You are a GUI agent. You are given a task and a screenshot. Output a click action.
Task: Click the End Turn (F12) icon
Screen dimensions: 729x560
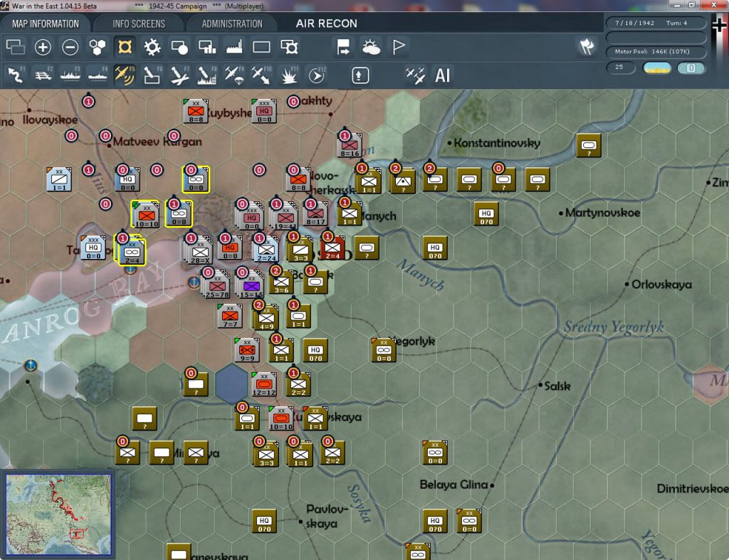point(317,75)
